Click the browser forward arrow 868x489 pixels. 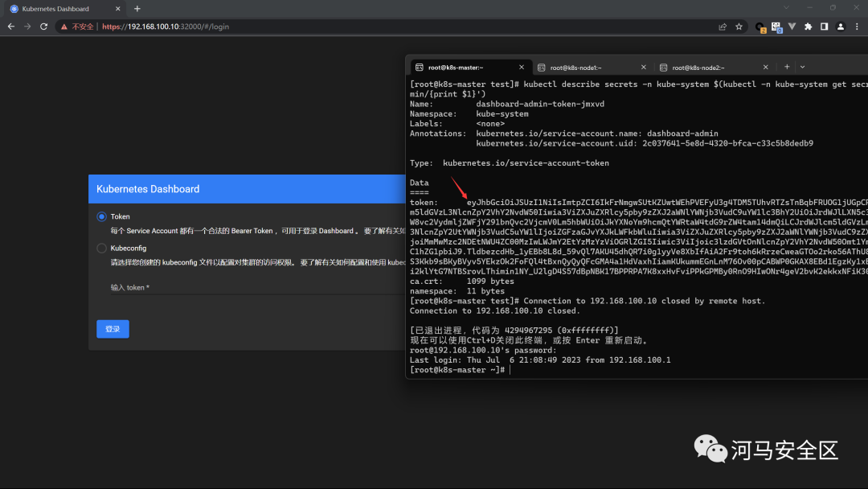click(x=27, y=27)
